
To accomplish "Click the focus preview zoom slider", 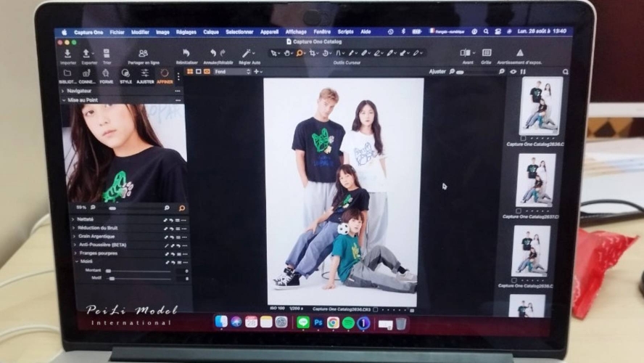I will [x=131, y=208].
